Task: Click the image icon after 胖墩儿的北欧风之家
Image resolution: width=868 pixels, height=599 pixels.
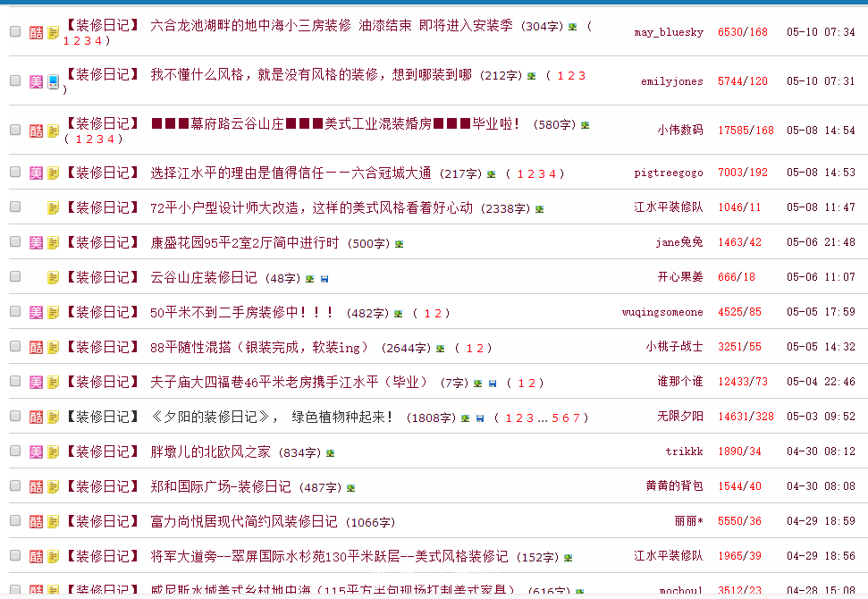Action: pos(330,453)
